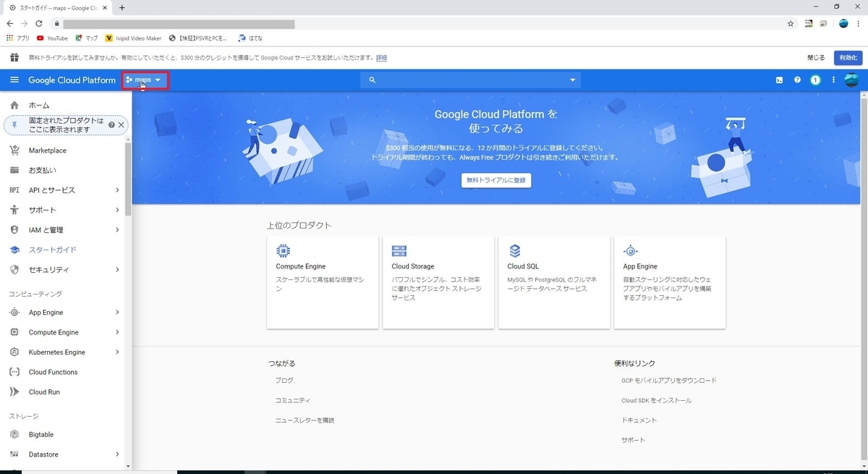Click the Google account avatar
This screenshot has width=868, height=474.
(x=851, y=80)
